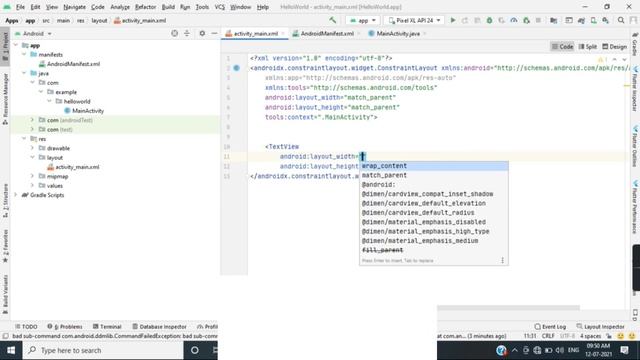Open the Layout Inspector
The height and width of the screenshot is (360, 640).
pyautogui.click(x=600, y=327)
